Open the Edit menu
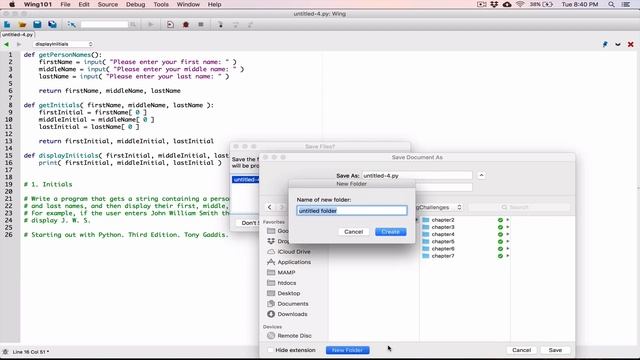640x360 pixels. 84,4
